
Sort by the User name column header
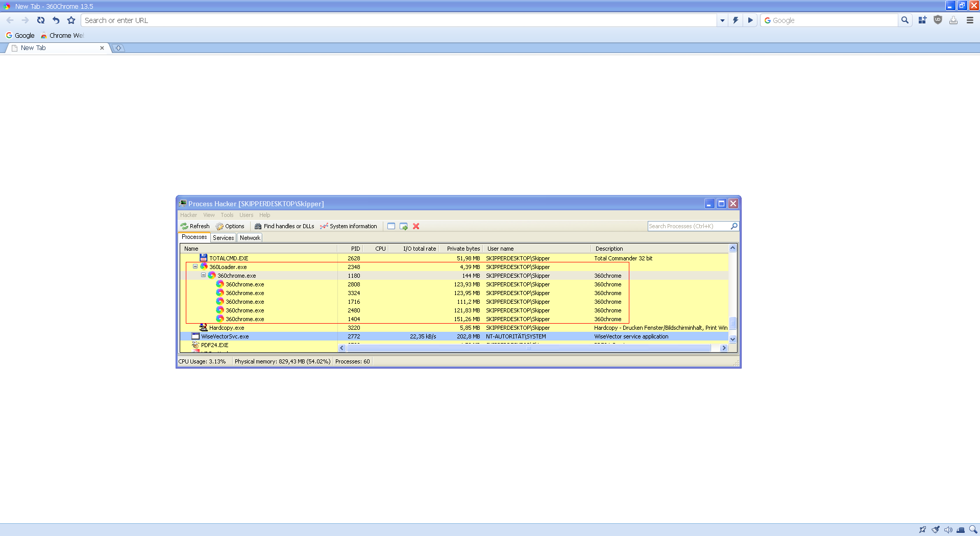click(537, 249)
